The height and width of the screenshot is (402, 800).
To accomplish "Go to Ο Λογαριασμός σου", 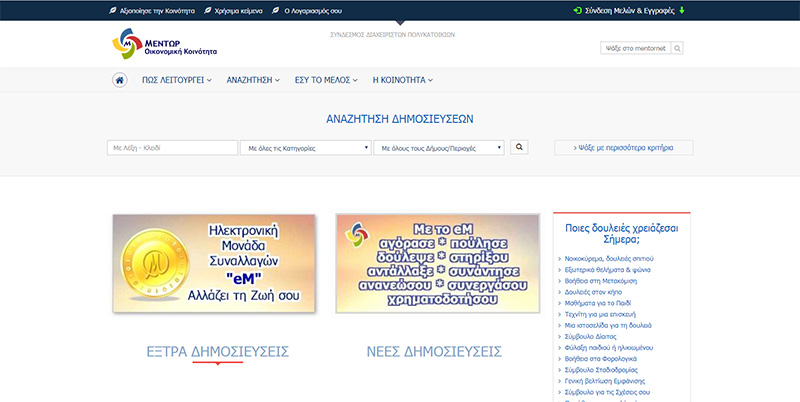I will (x=313, y=11).
